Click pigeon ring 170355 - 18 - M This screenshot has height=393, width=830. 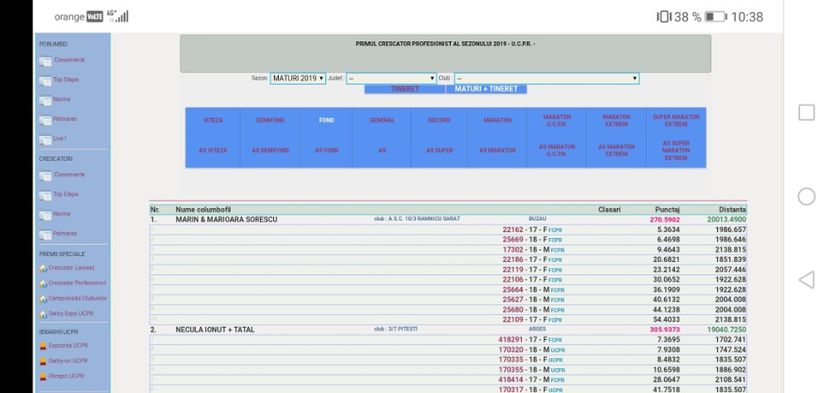point(524,370)
